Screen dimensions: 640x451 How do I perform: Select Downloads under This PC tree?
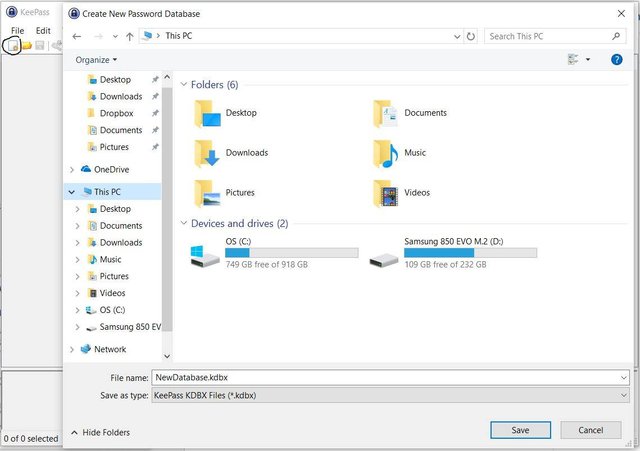click(121, 243)
